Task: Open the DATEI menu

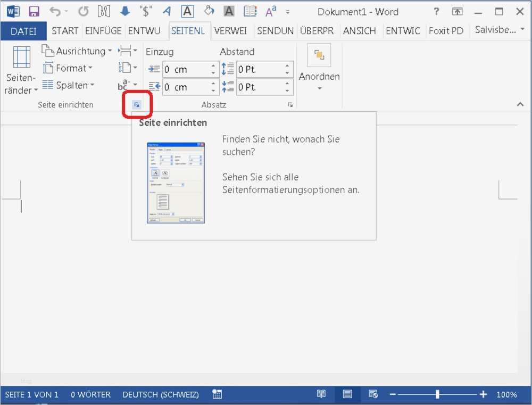Action: [x=23, y=31]
